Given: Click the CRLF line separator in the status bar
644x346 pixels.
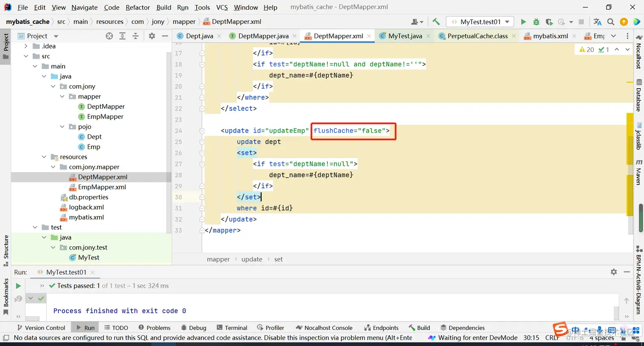Looking at the screenshot, I should click(x=552, y=338).
